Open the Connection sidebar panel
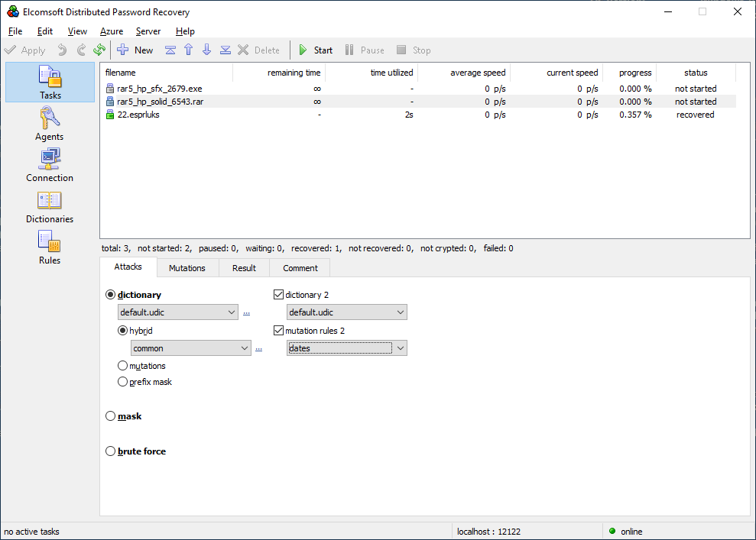Image resolution: width=756 pixels, height=540 pixels. pyautogui.click(x=49, y=165)
